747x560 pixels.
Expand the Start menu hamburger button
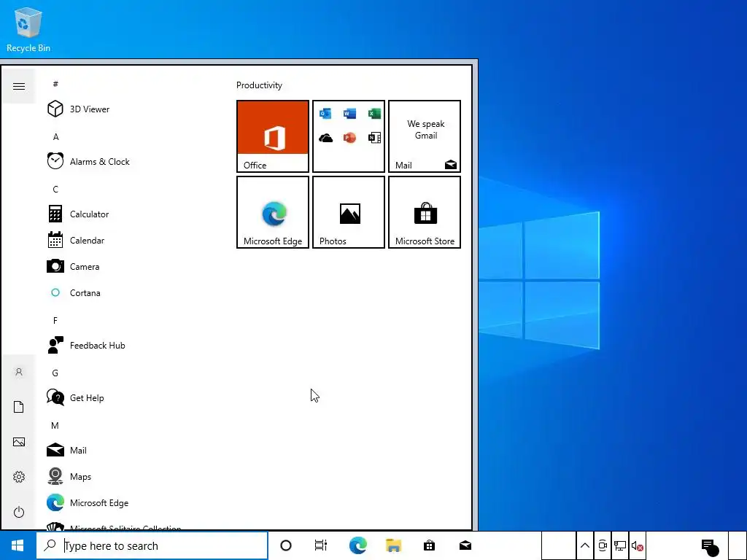(18, 86)
